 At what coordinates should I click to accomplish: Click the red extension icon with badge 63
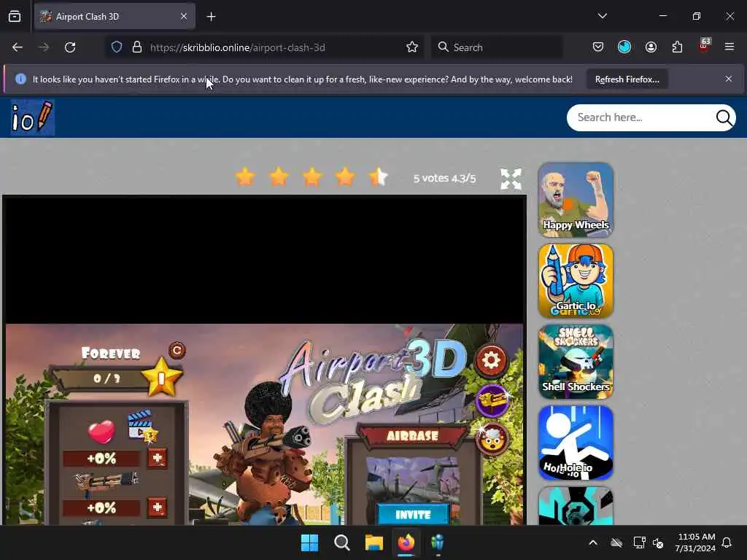click(704, 46)
